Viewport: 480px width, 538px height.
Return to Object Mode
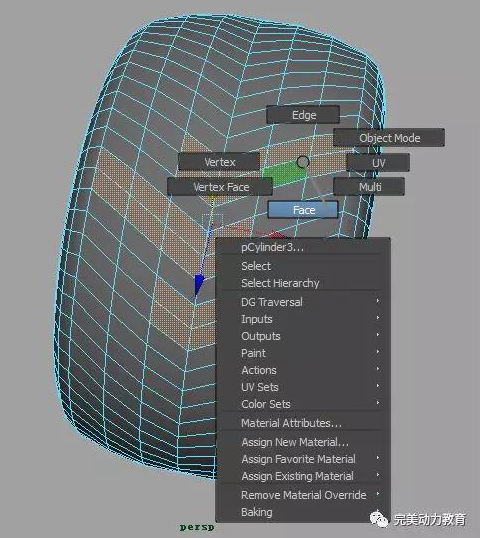coord(389,138)
